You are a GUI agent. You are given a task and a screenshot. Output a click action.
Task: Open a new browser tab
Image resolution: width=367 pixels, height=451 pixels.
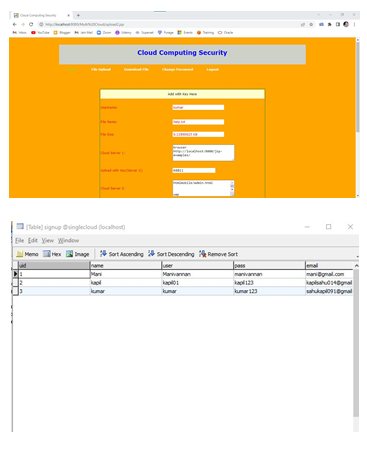point(78,15)
